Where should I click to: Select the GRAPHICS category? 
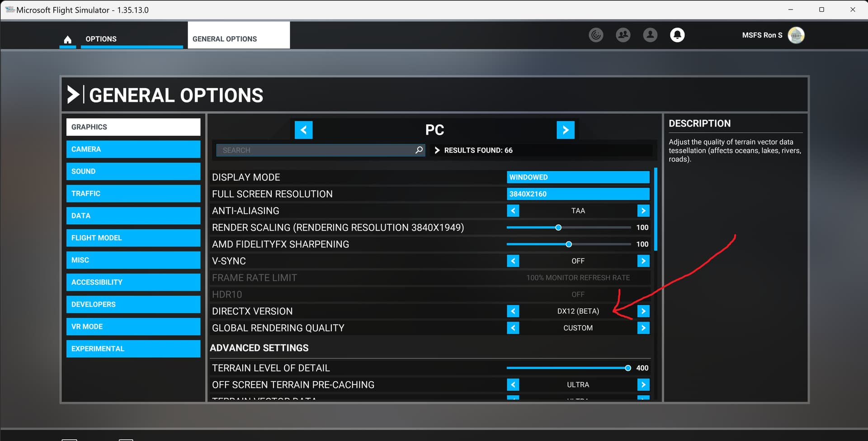133,127
